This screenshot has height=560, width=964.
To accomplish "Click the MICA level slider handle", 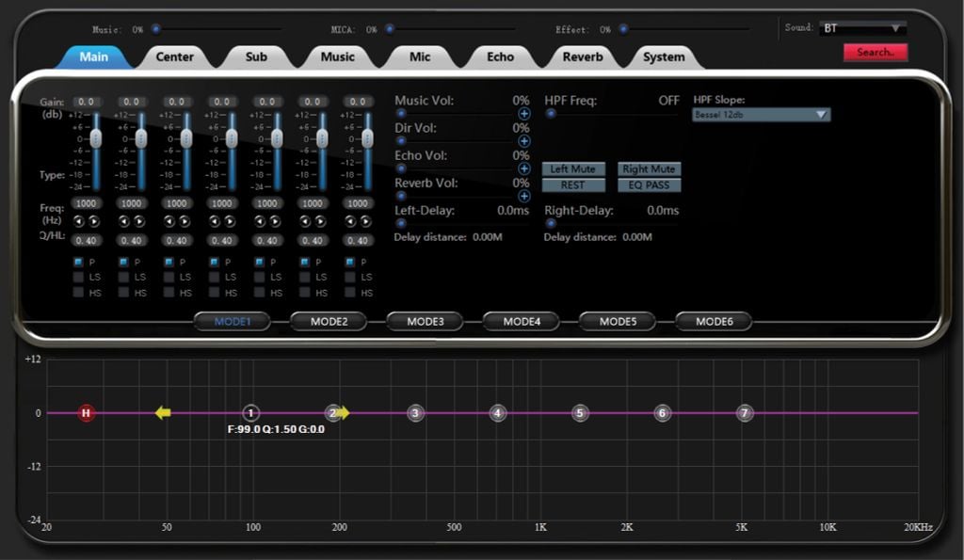I will click(x=390, y=29).
